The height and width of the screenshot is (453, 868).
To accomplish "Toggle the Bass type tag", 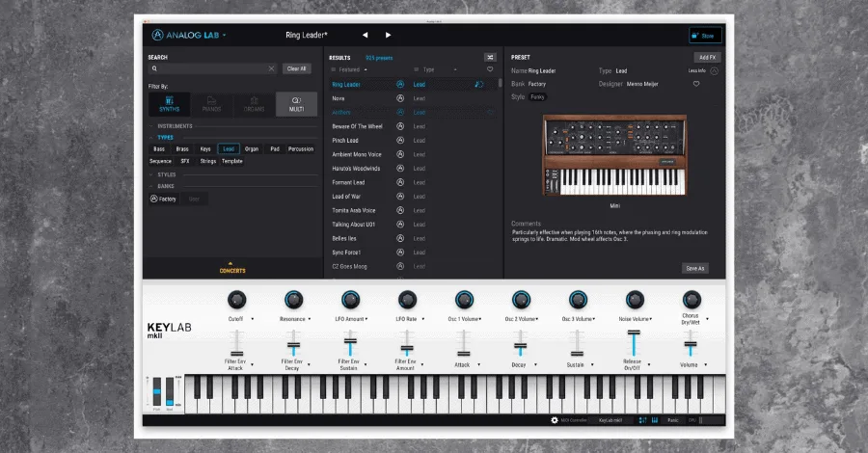I will [159, 148].
